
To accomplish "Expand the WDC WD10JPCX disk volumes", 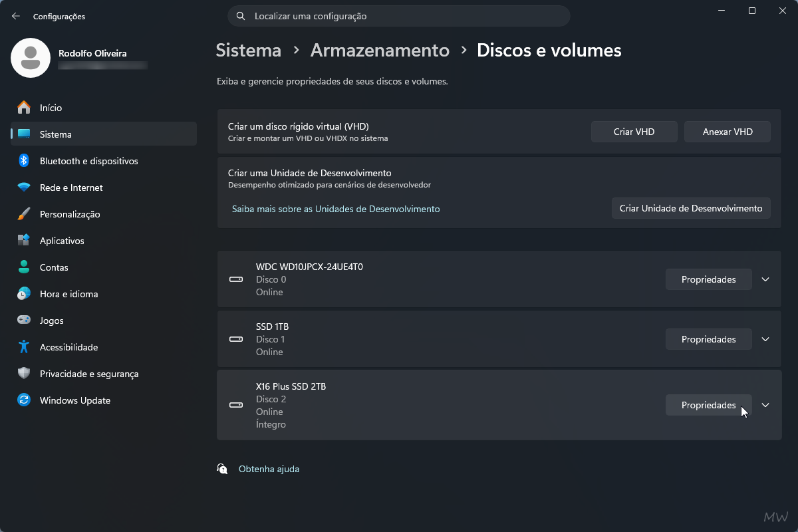I will [765, 279].
